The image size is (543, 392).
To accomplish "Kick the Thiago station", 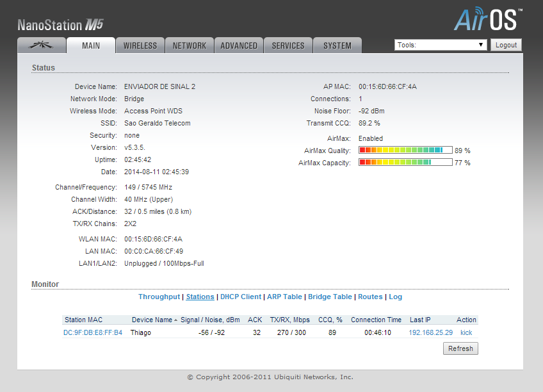I will (466, 332).
